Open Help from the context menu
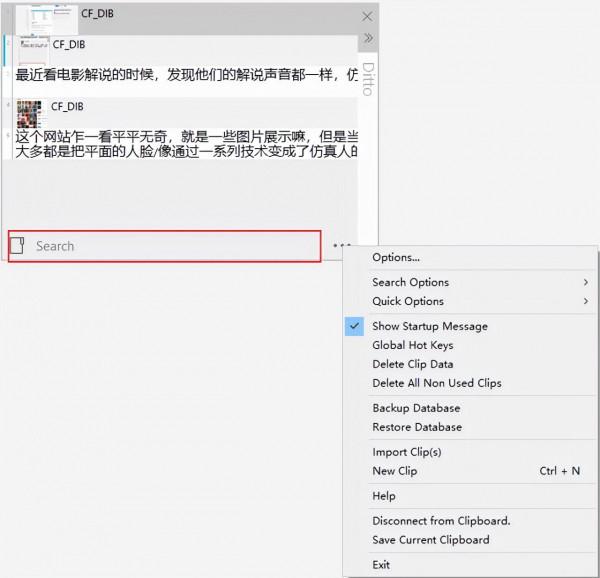Screen dimensions: 600x578 tap(470, 496)
